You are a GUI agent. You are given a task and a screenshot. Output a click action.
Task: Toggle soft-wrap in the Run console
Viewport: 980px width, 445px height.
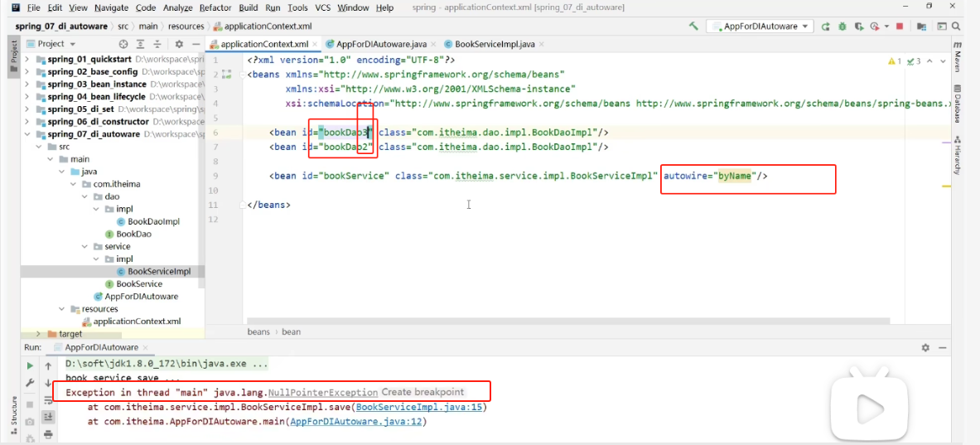click(48, 400)
